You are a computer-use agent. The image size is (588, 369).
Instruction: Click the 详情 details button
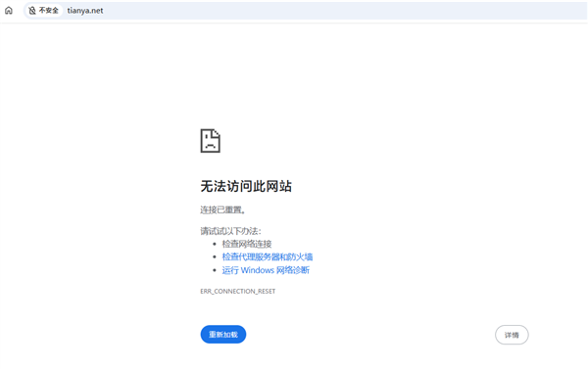512,335
